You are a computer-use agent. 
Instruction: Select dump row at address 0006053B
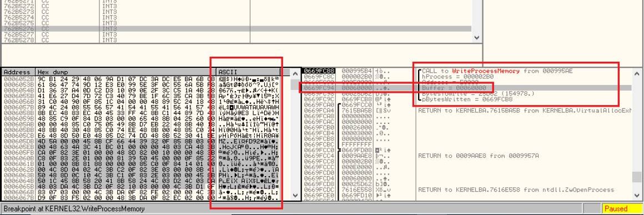141,84
